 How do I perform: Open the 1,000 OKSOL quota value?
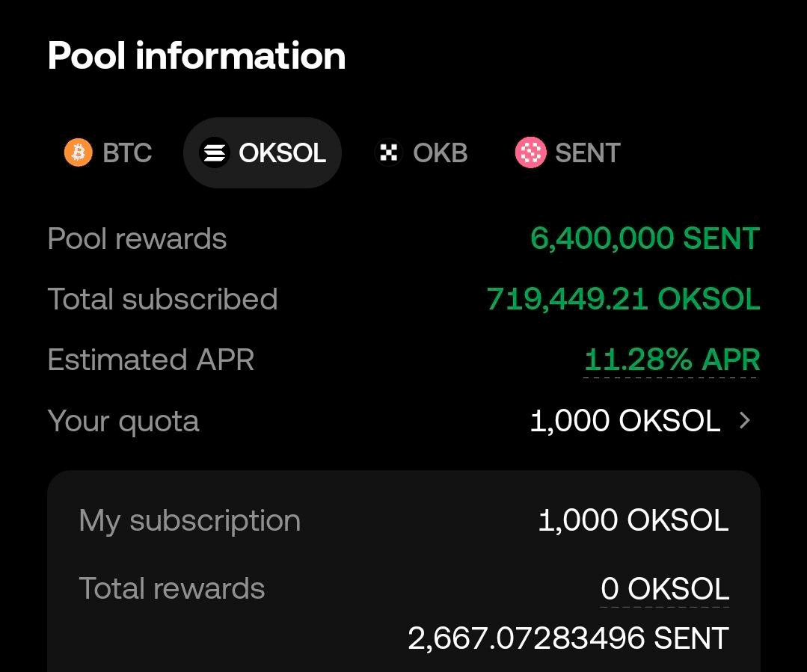[x=625, y=421]
